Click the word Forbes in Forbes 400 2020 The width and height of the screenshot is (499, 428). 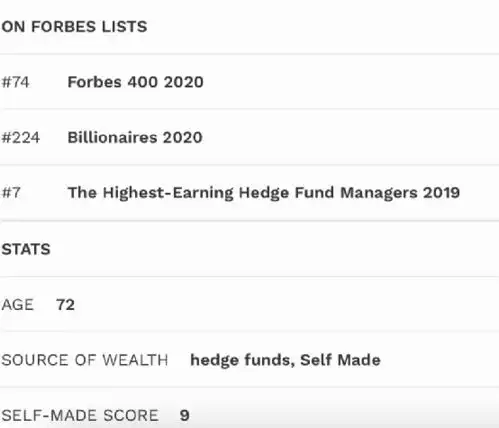tap(95, 82)
